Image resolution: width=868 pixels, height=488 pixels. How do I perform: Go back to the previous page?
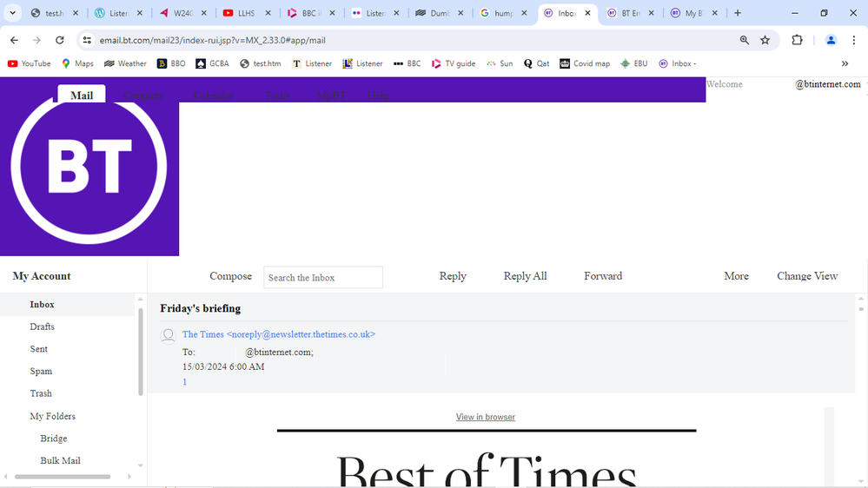[15, 40]
